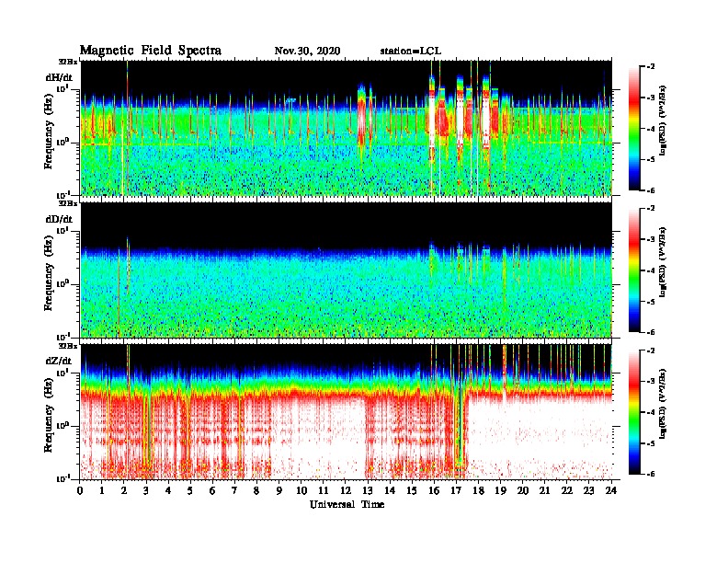Click hour "8" on the time axis
Image resolution: width=728 pixels, height=563 pixels.
point(256,490)
